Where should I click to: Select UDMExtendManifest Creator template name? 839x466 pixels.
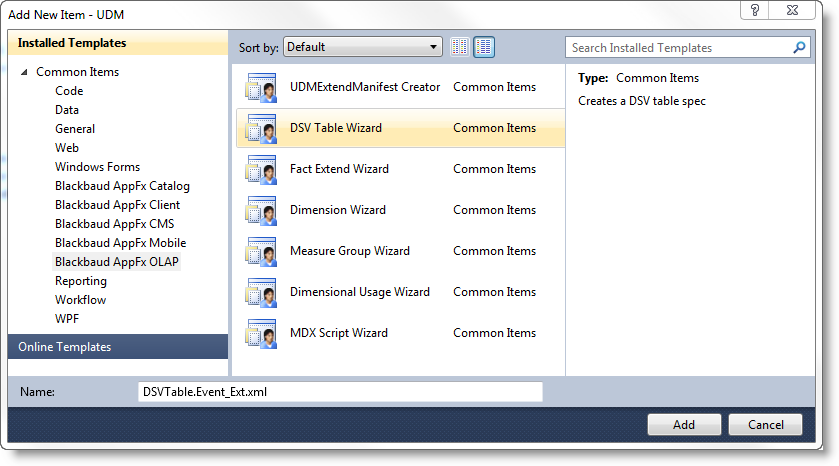tap(365, 87)
